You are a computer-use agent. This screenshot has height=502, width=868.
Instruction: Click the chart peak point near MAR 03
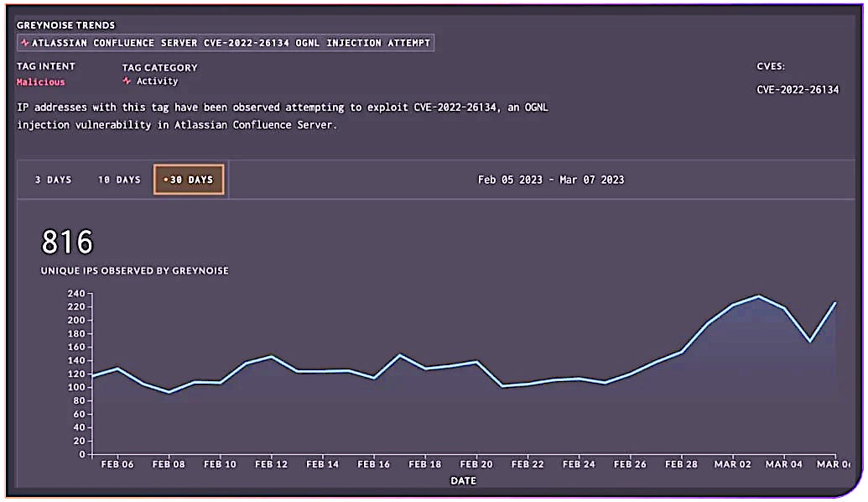(x=758, y=296)
